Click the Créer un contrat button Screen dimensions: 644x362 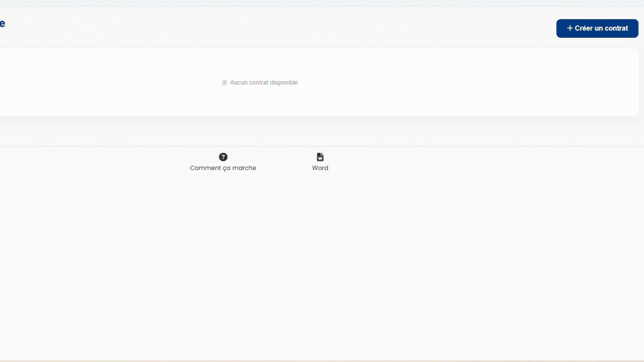597,28
